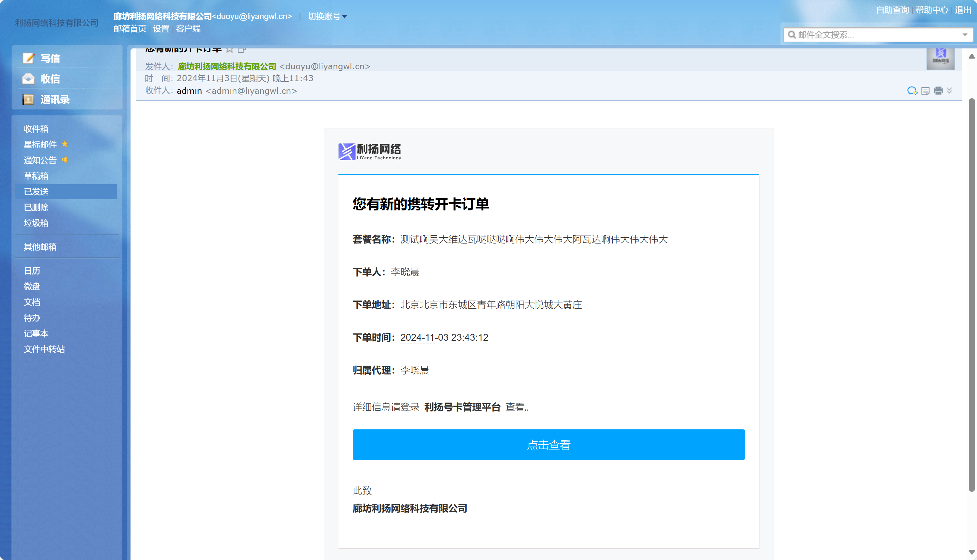Star the email using the subject star
The image size is (977, 560).
229,49
